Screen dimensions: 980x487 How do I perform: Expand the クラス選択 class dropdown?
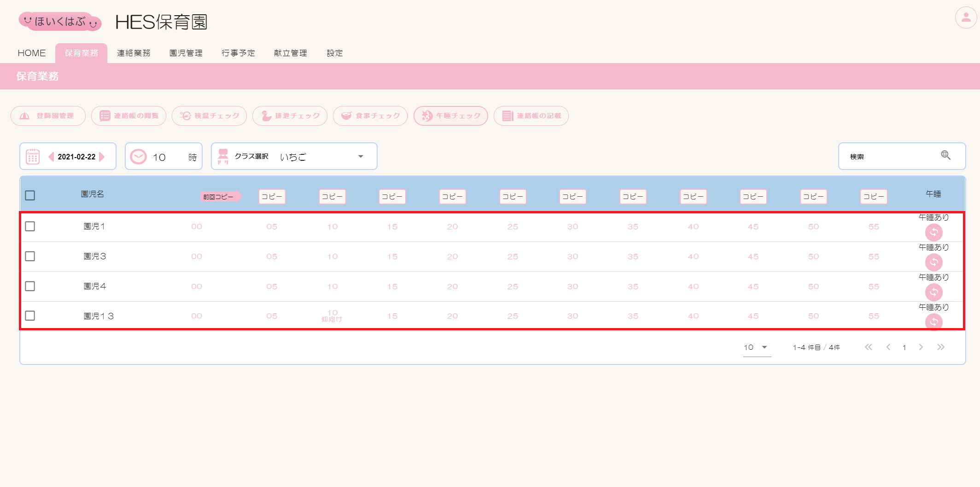point(361,157)
